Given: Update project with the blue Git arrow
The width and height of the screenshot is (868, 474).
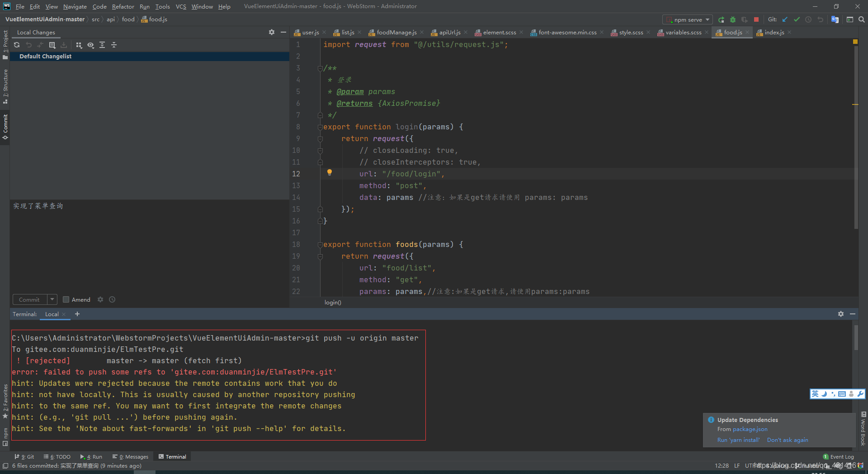Looking at the screenshot, I should 785,19.
